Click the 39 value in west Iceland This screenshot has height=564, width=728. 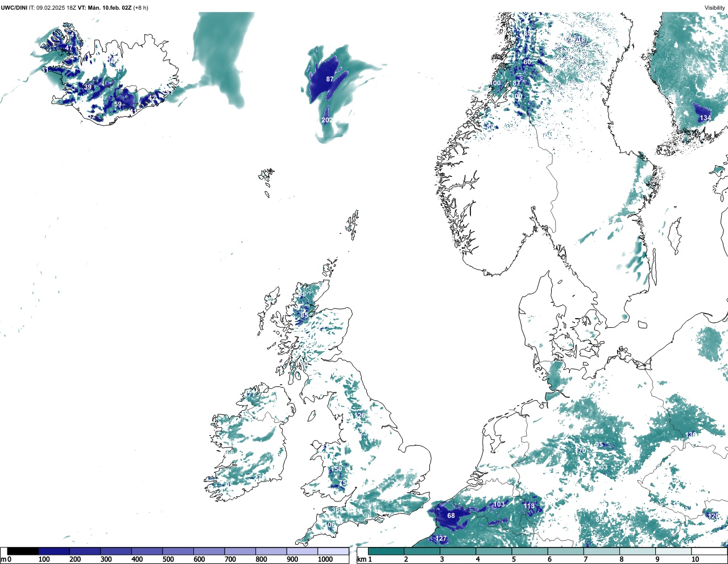click(x=88, y=87)
